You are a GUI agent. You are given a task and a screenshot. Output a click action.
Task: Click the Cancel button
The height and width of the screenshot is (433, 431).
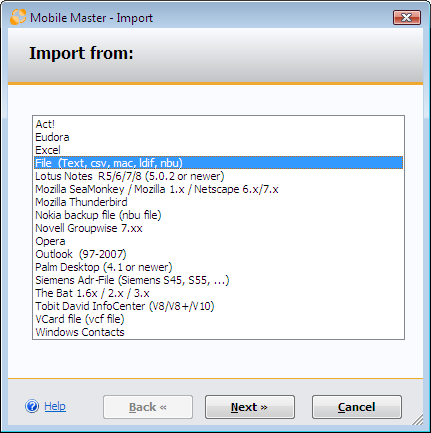[x=357, y=407]
